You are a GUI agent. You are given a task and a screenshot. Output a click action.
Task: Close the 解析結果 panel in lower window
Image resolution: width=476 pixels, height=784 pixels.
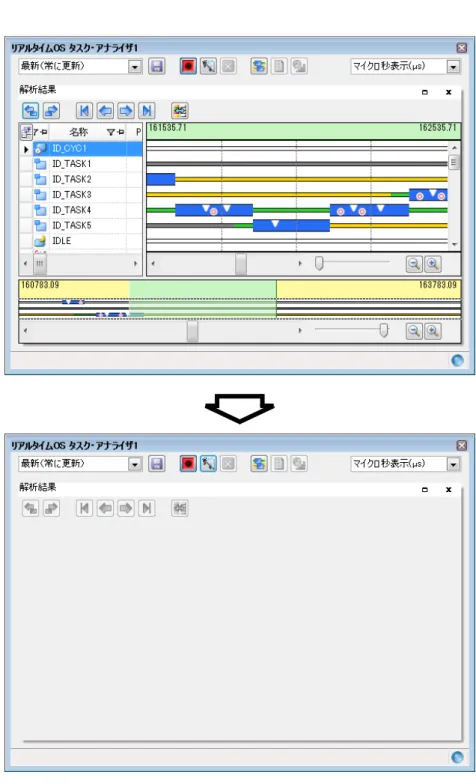[448, 490]
